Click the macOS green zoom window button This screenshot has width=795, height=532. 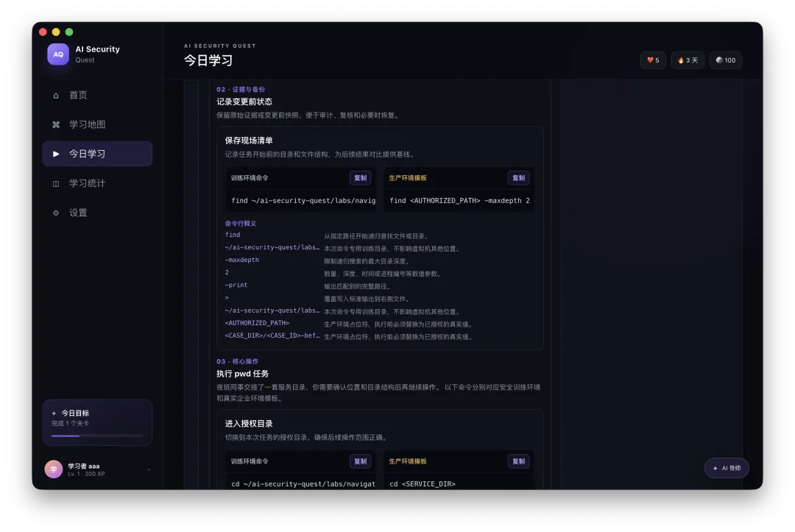click(x=69, y=32)
